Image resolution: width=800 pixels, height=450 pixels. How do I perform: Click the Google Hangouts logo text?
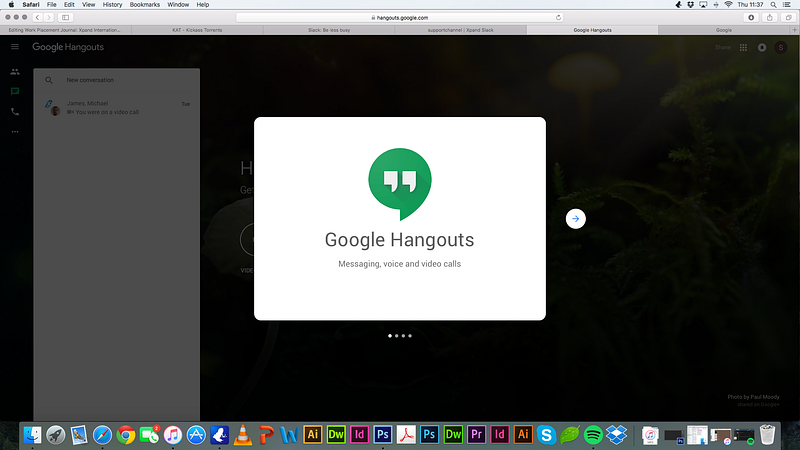tap(68, 47)
